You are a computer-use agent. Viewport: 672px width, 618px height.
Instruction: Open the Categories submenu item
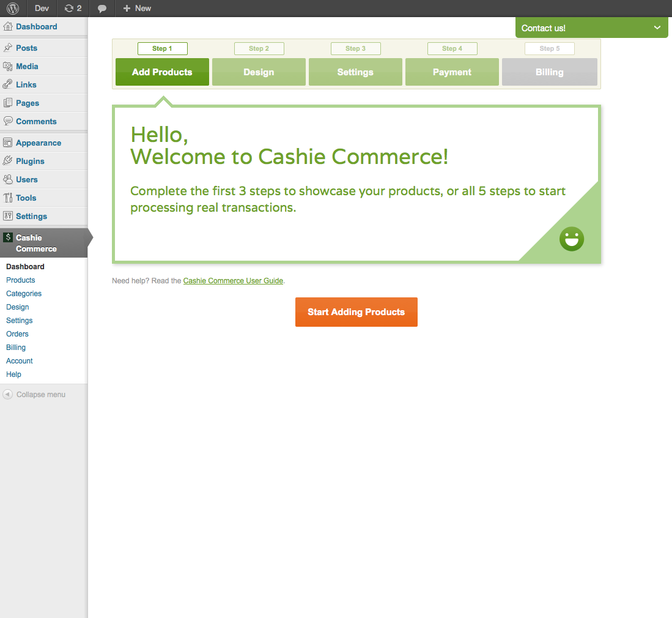24,293
